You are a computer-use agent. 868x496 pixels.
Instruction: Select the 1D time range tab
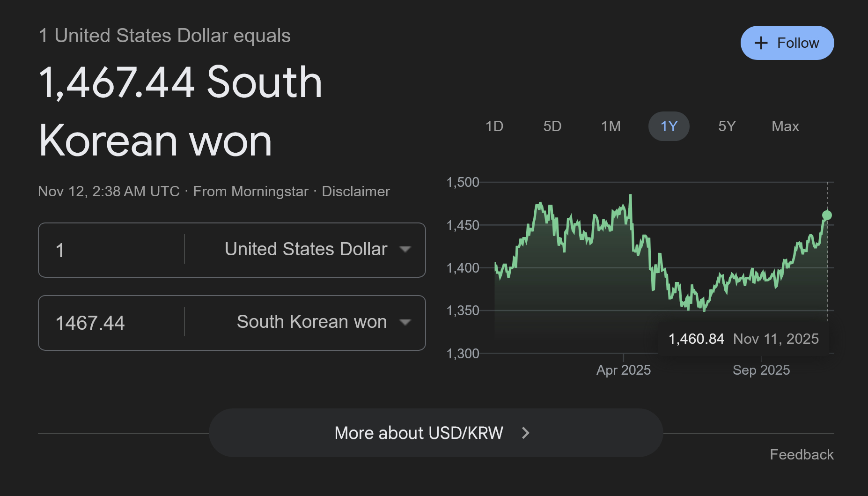[x=494, y=126]
